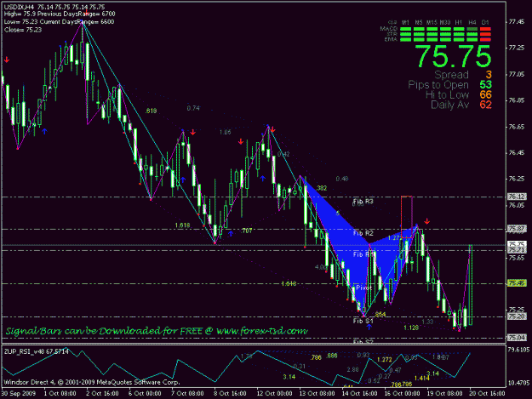Screen dimensions: 532x399
Task: Click the 'Spread' label
Action: coord(451,75)
